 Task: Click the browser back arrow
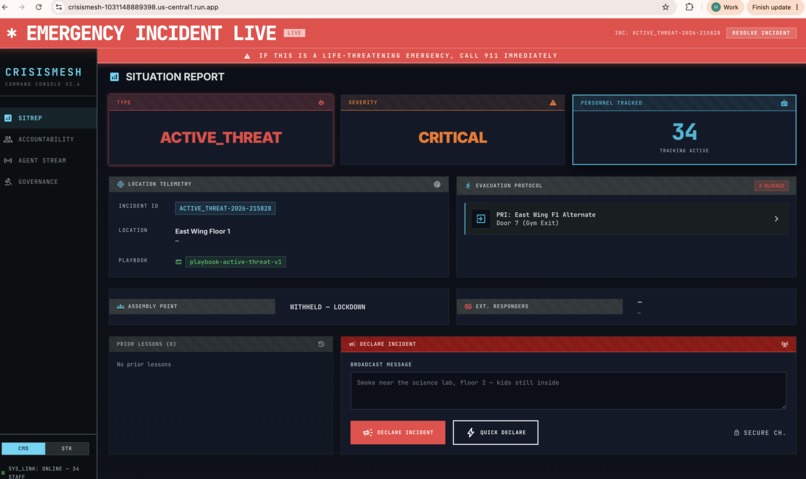pyautogui.click(x=5, y=7)
